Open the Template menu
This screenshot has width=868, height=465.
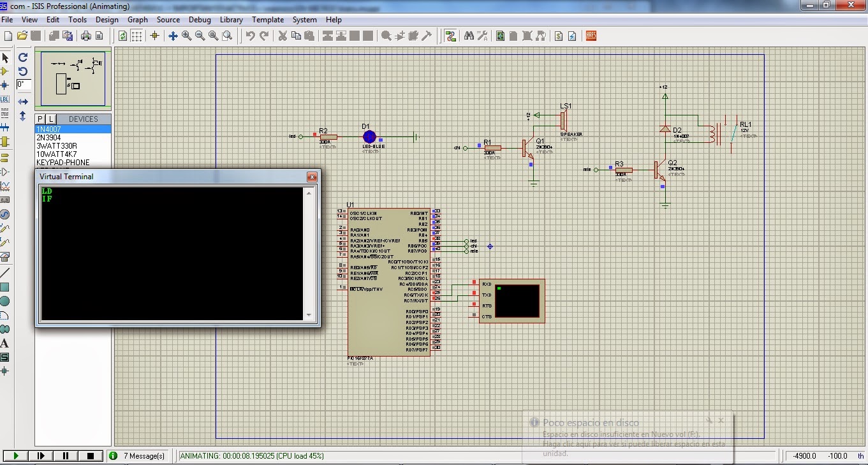[x=268, y=20]
